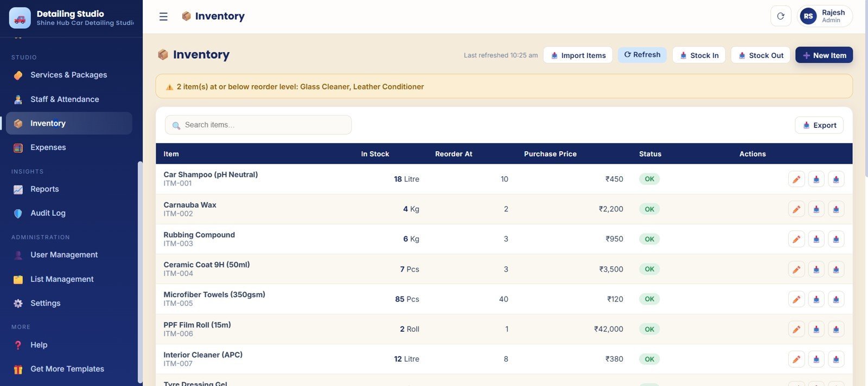Stock in icon for Rubbing Compound row
Viewport: 868px width, 386px height.
[816, 239]
